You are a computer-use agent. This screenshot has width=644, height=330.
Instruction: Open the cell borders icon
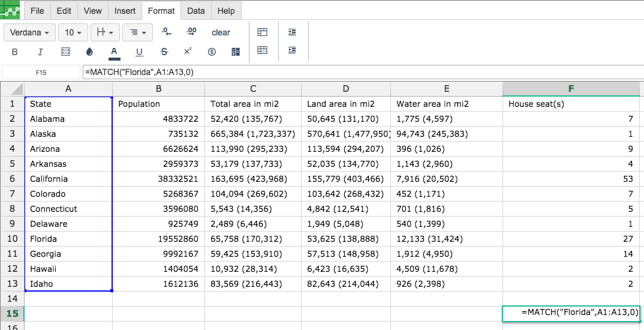[66, 52]
